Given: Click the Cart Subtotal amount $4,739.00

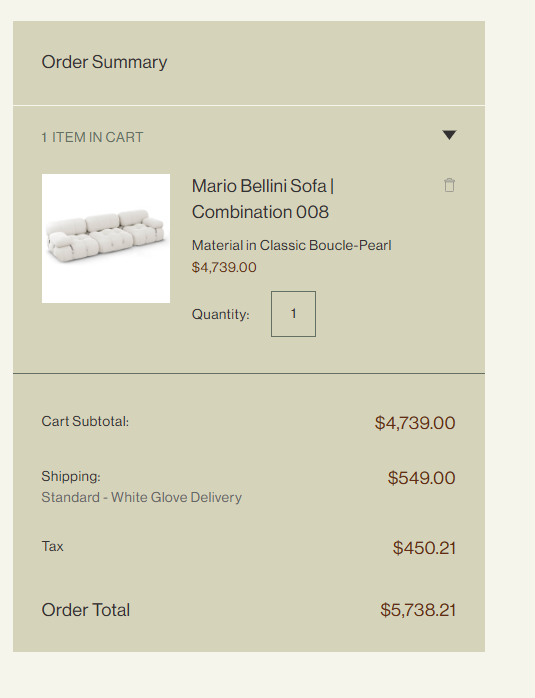Looking at the screenshot, I should coord(415,423).
